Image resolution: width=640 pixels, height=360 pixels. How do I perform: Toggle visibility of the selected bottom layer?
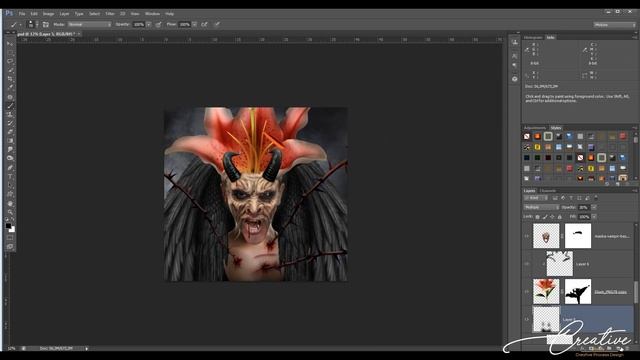(527, 319)
